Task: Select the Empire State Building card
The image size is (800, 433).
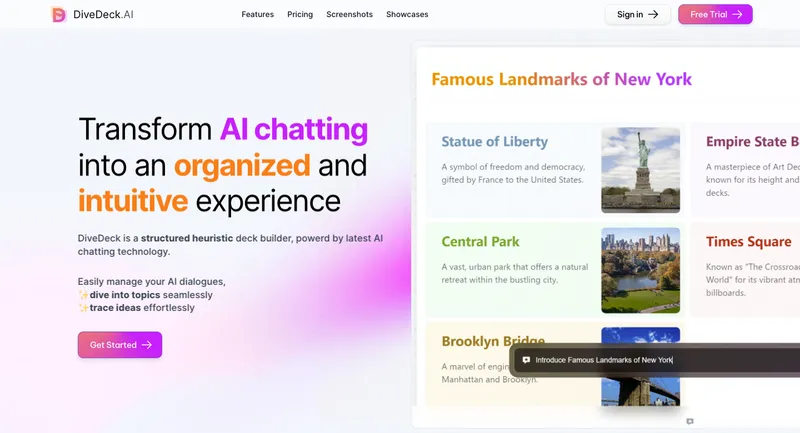Action: point(752,141)
